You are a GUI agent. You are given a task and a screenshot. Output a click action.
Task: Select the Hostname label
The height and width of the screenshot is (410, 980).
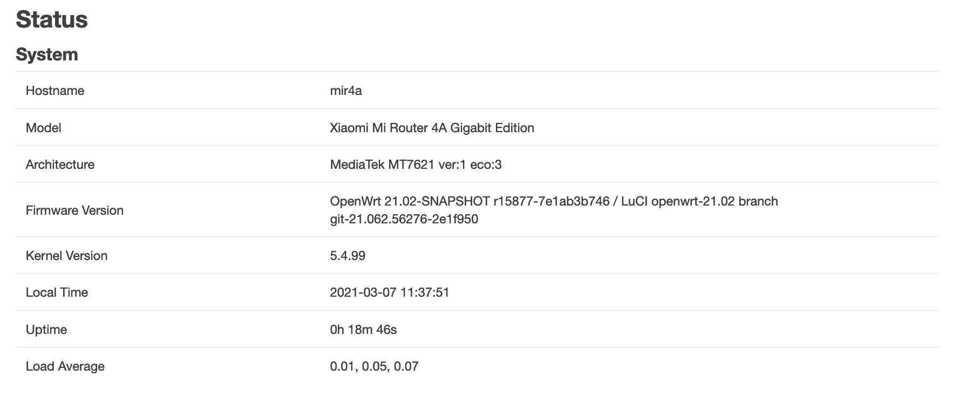[x=55, y=91]
